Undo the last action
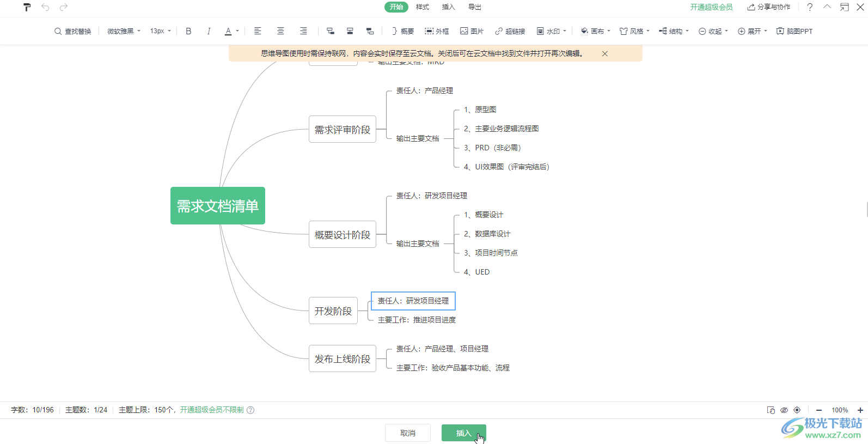 [45, 7]
